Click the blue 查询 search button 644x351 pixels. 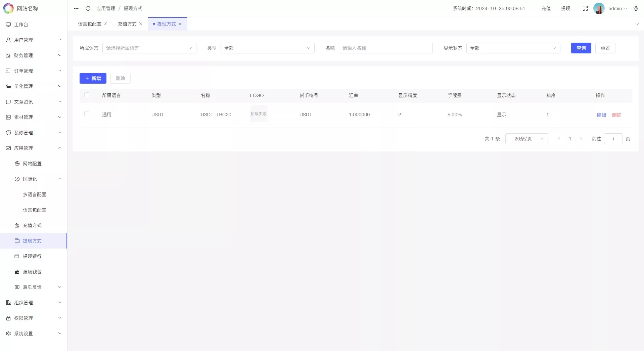click(581, 48)
